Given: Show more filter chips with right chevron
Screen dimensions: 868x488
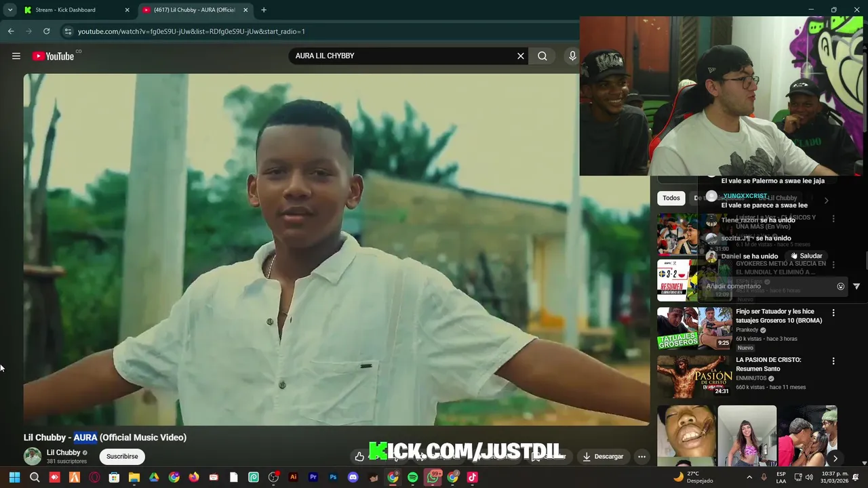Looking at the screenshot, I should pos(826,200).
